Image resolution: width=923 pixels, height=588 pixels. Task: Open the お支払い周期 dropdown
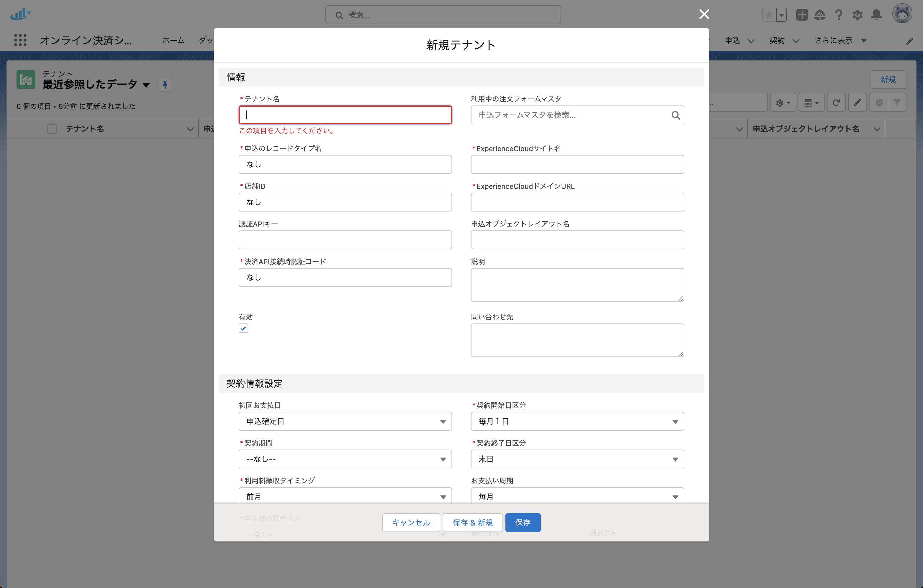tap(577, 496)
